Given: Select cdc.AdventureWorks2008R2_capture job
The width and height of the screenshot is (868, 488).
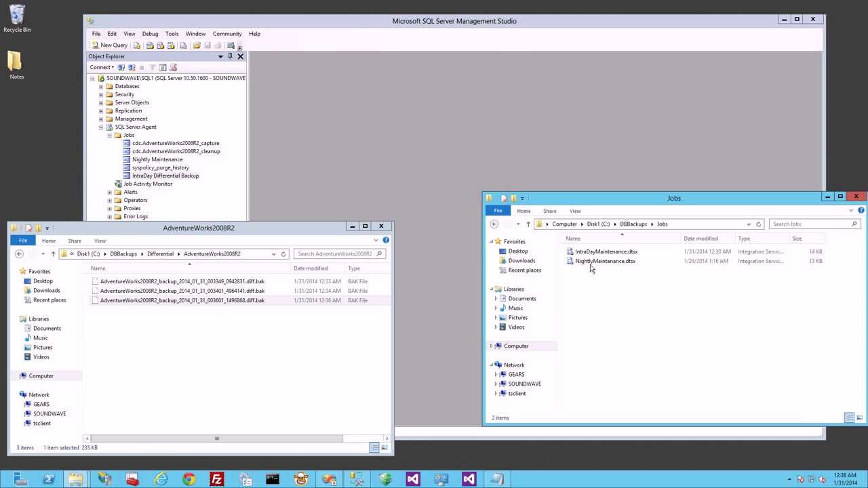Looking at the screenshot, I should [x=176, y=143].
